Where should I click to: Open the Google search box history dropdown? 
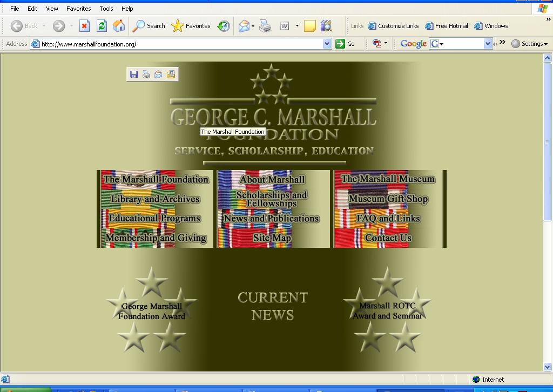488,44
